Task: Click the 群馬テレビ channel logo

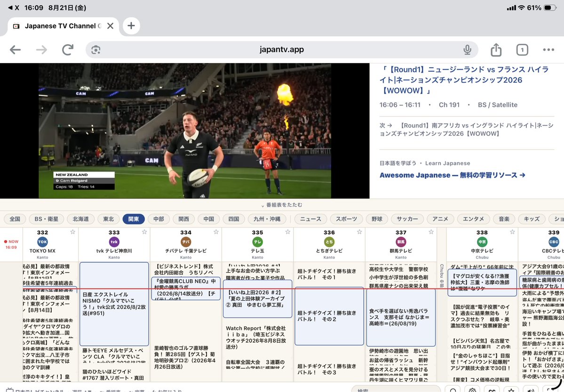Action: pos(401,242)
